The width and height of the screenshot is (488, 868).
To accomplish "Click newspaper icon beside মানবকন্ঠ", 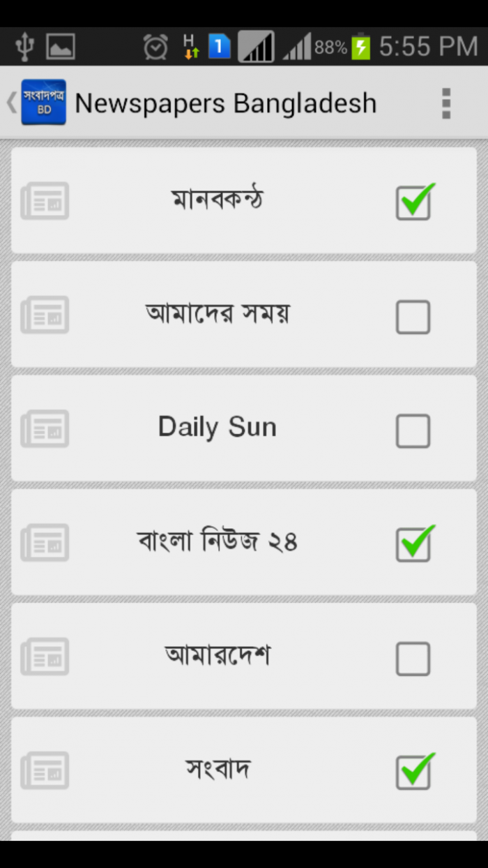I will (45, 201).
